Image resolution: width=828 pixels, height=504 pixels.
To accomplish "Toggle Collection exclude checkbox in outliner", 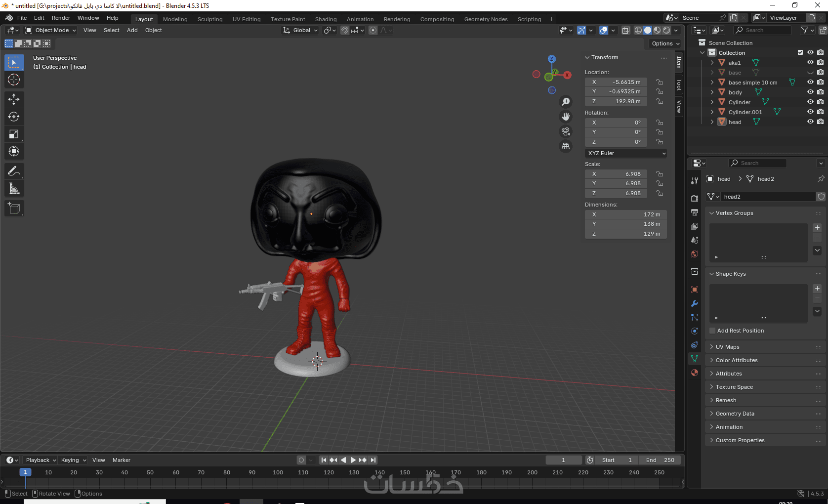I will coord(800,52).
